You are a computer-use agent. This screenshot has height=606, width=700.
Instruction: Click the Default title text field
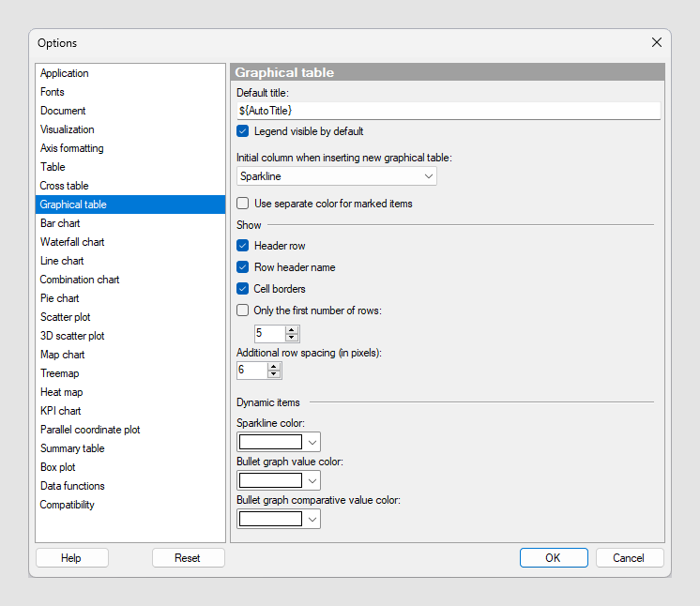point(449,111)
